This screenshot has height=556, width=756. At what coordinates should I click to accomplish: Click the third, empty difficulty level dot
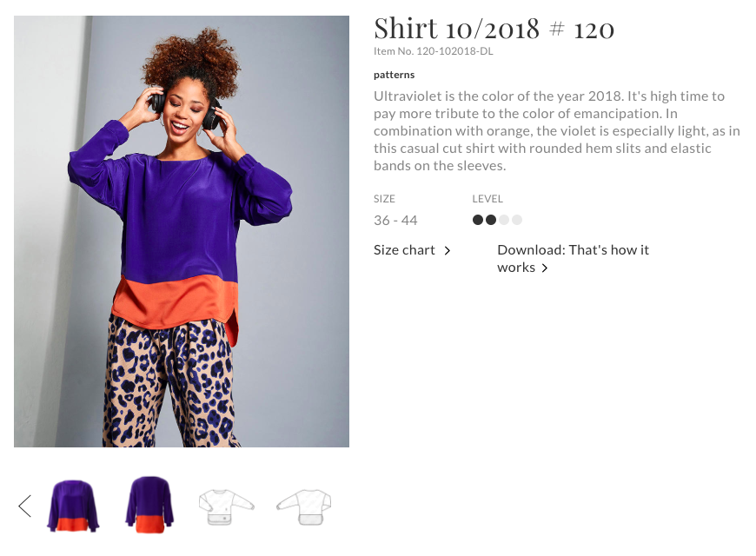pyautogui.click(x=504, y=221)
